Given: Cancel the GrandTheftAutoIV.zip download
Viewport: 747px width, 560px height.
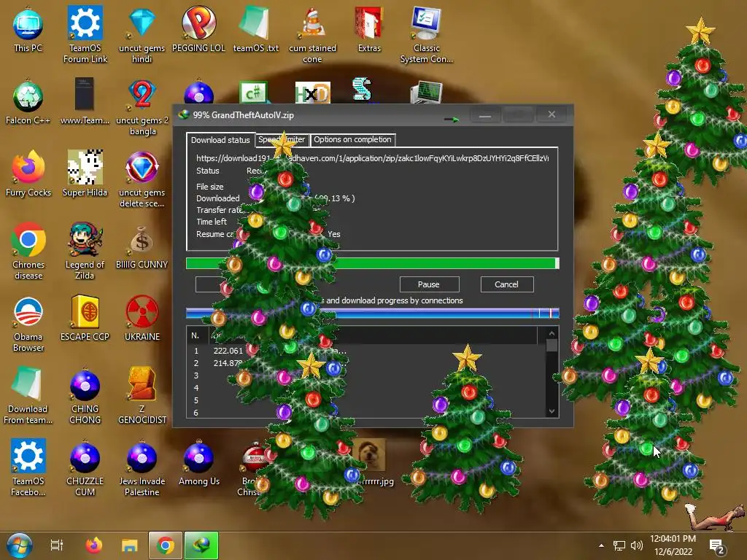Looking at the screenshot, I should click(x=507, y=284).
